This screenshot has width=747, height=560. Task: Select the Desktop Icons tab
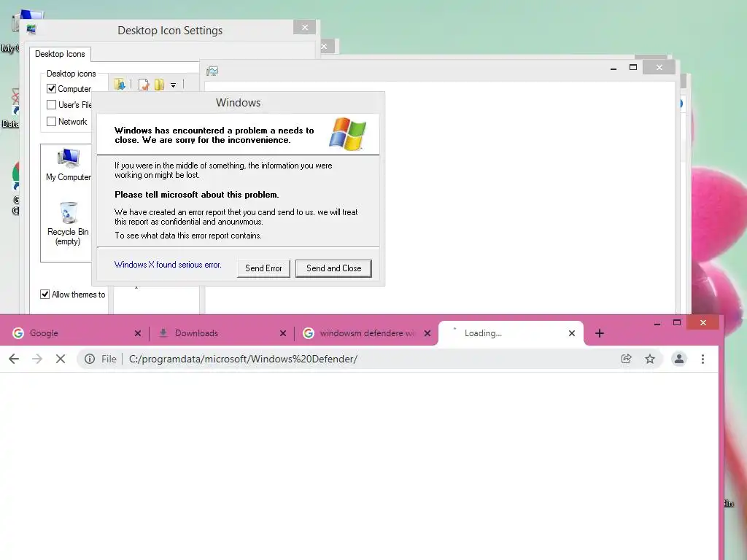(x=60, y=54)
